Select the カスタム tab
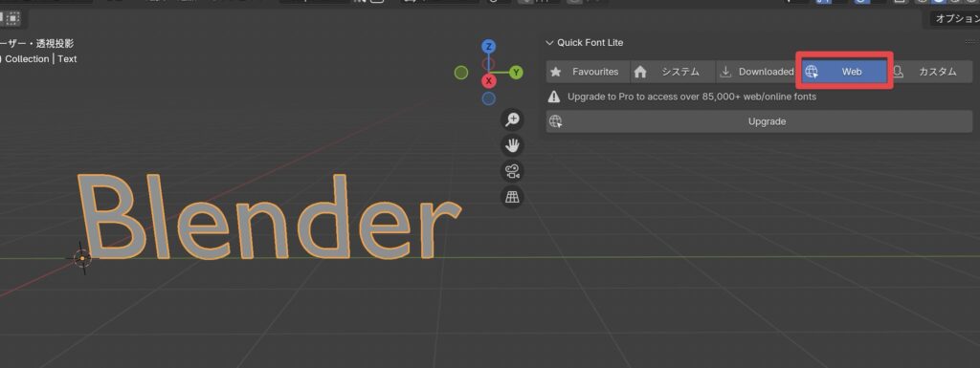 click(x=930, y=72)
